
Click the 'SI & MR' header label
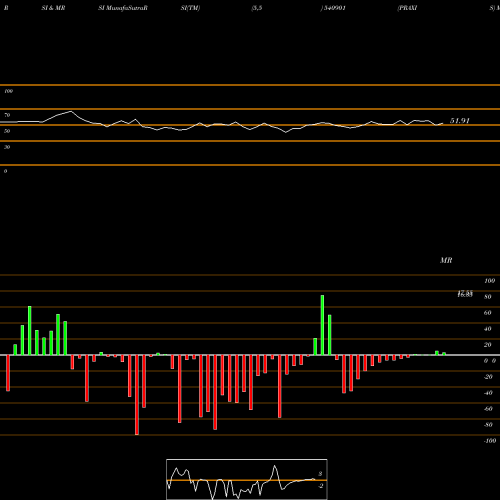(x=53, y=8)
